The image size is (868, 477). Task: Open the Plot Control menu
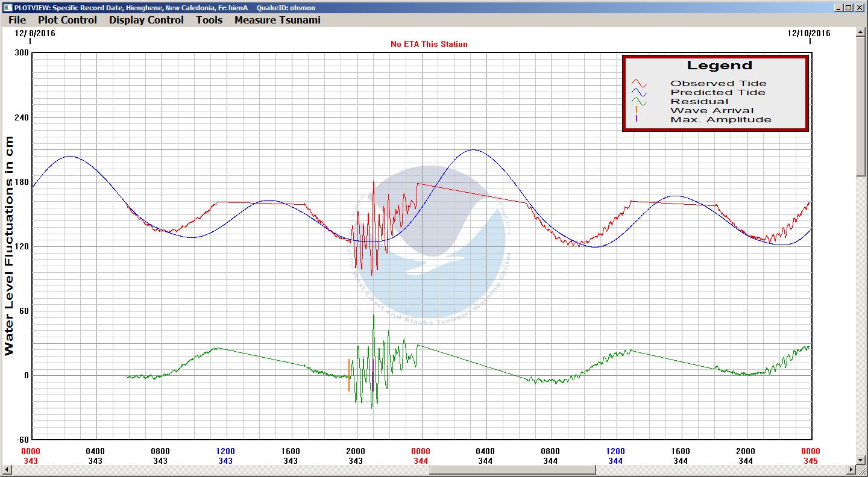67,20
